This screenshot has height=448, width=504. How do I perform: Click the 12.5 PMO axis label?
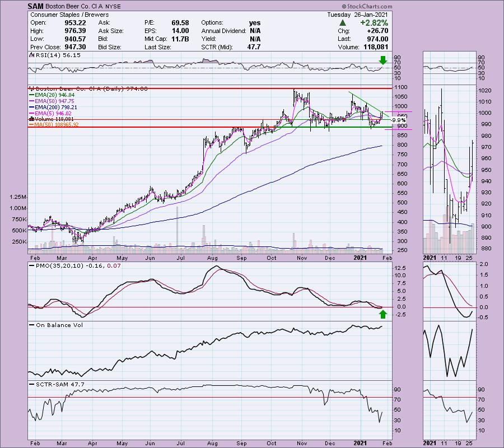point(400,268)
